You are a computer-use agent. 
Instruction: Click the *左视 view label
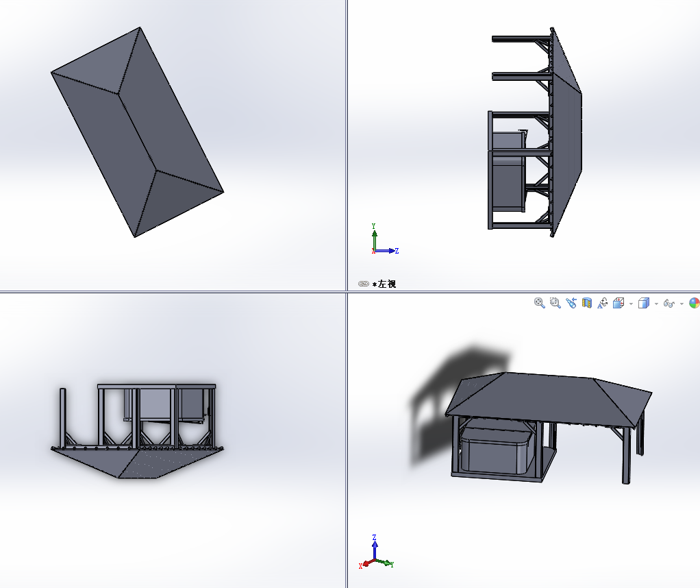384,284
